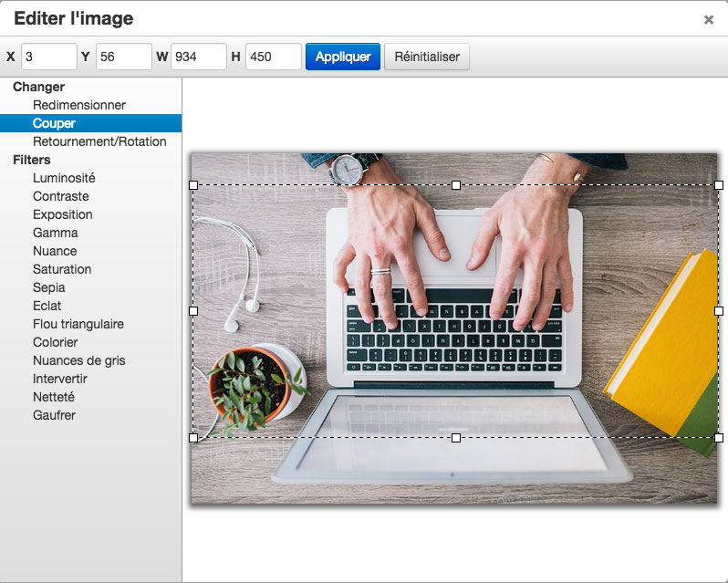Click the X coordinate input field
This screenshot has width=728, height=583.
49,57
